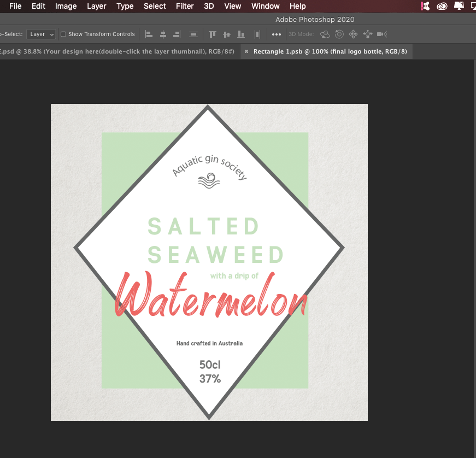Click the Align left edges icon
This screenshot has height=458, width=476.
pyautogui.click(x=149, y=34)
